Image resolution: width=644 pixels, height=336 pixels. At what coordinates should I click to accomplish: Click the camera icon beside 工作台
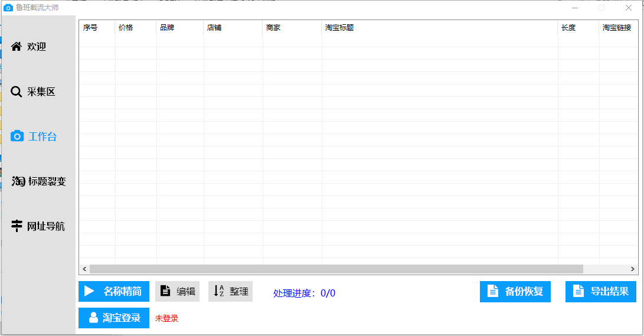point(17,136)
